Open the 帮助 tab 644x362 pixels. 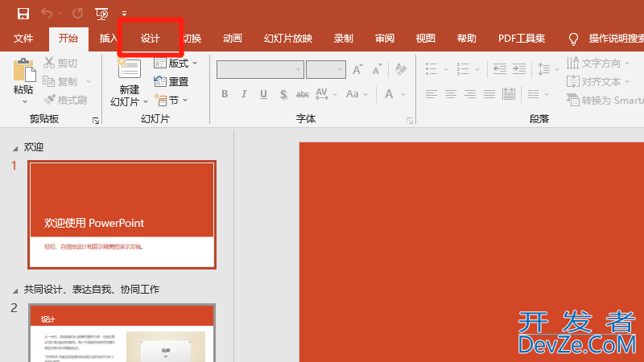[467, 39]
